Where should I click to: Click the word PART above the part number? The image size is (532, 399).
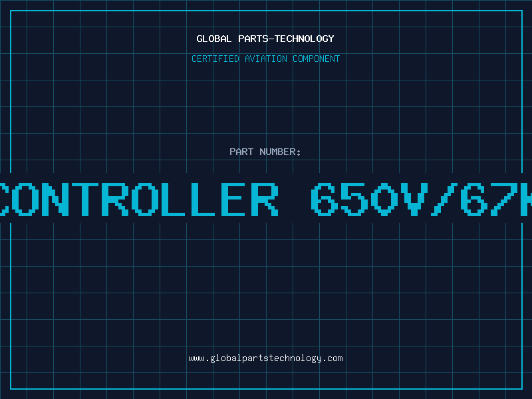(241, 152)
